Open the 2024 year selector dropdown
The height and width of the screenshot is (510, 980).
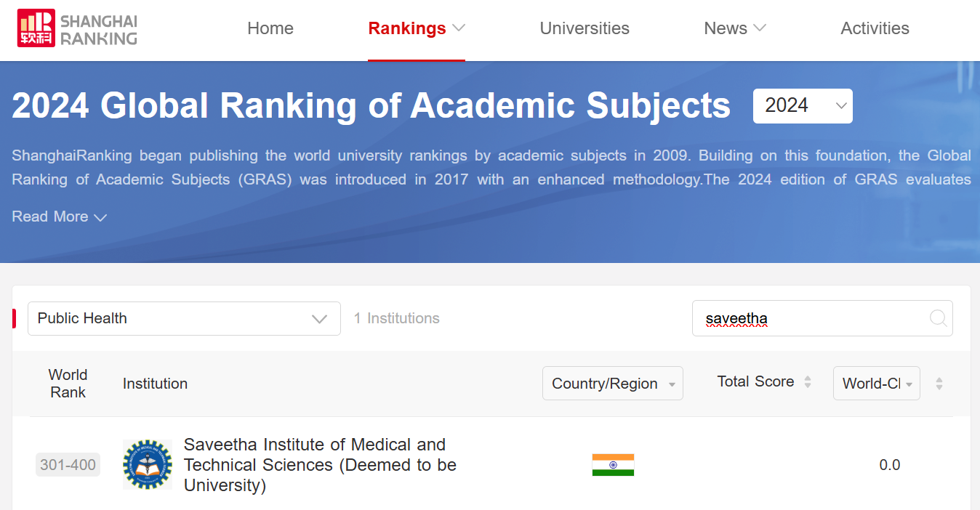pyautogui.click(x=802, y=106)
